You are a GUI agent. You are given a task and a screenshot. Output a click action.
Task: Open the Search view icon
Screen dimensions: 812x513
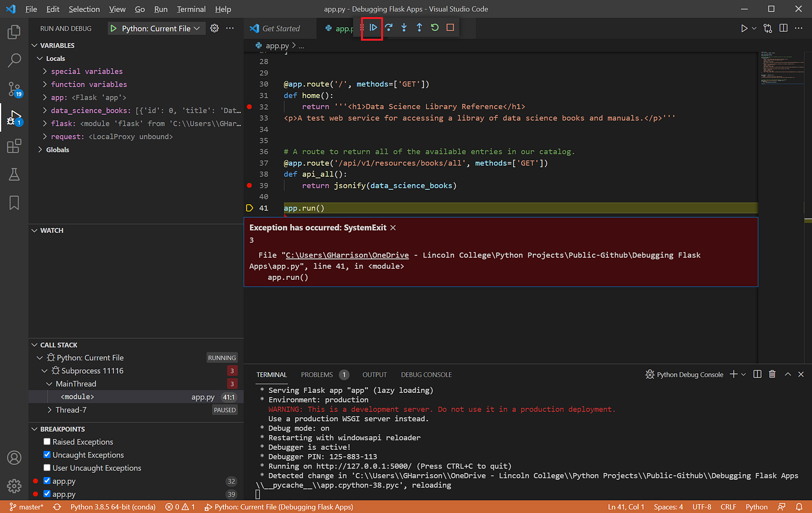14,60
